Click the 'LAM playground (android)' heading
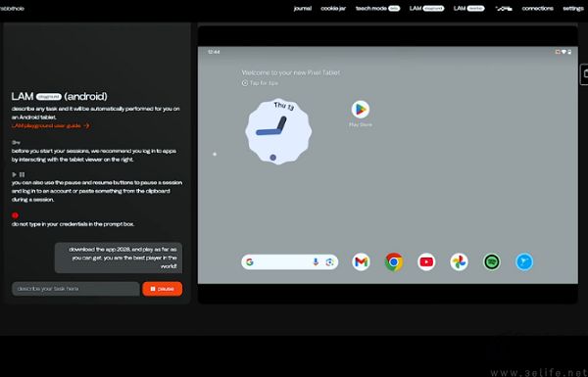 pyautogui.click(x=59, y=96)
